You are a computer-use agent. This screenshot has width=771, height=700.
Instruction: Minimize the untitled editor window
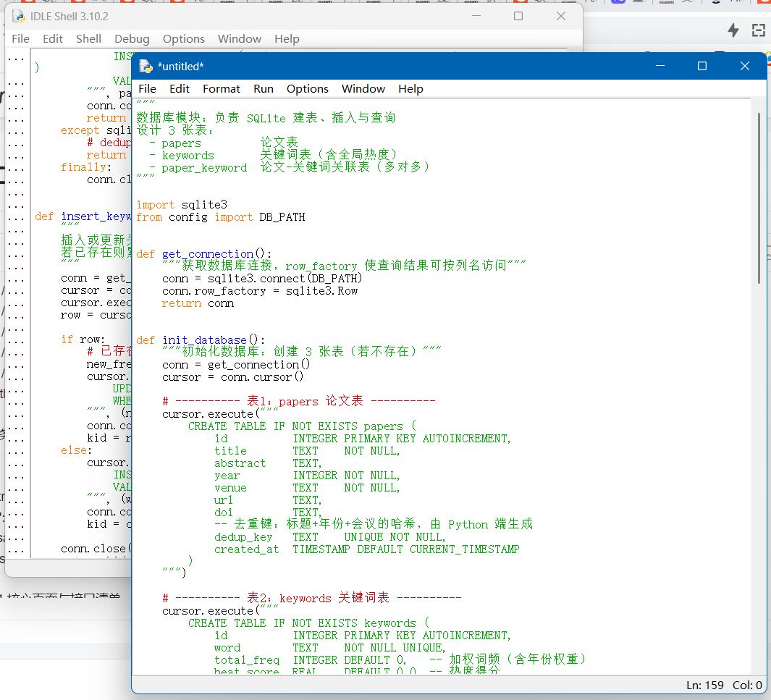(x=660, y=66)
